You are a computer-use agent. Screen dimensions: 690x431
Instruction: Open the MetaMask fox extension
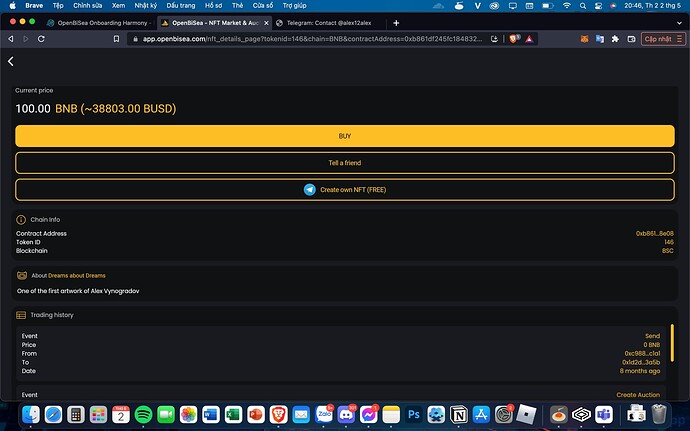point(584,39)
